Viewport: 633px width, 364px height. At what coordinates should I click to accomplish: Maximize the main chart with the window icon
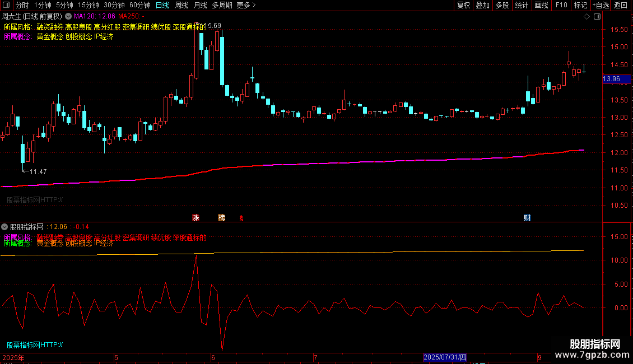597,17
